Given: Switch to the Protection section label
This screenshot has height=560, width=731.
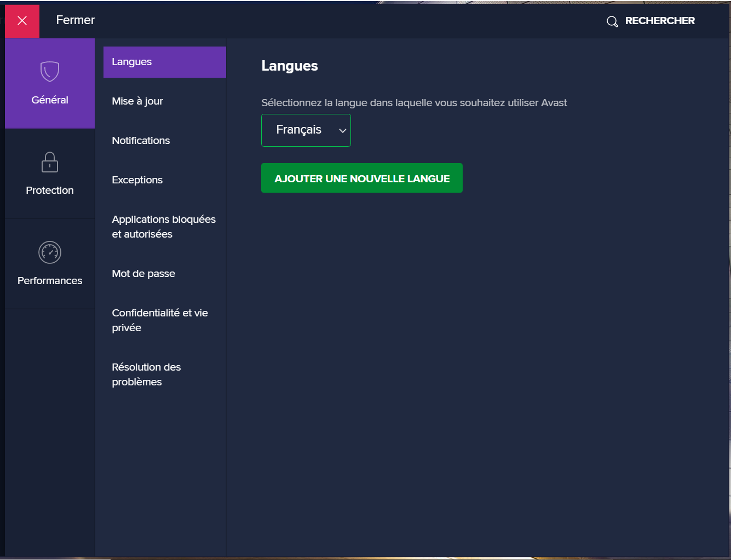Looking at the screenshot, I should pyautogui.click(x=50, y=190).
